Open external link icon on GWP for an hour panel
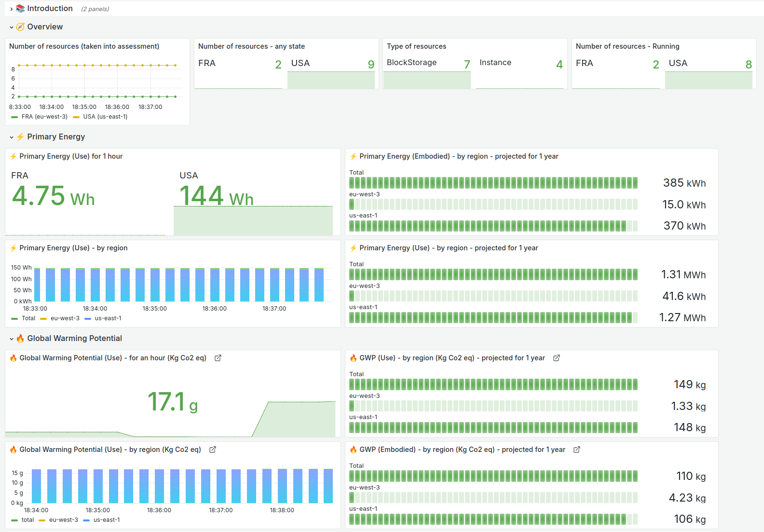The height and width of the screenshot is (532, 764). 218,358
